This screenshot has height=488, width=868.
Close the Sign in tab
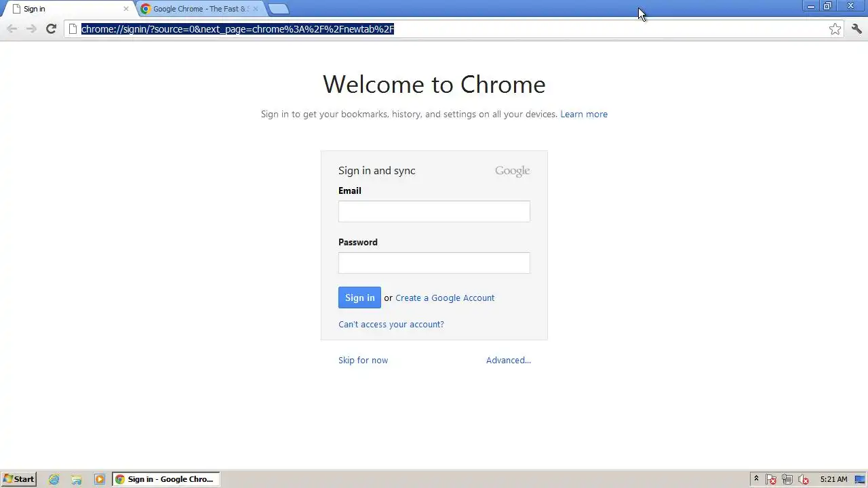coord(125,9)
